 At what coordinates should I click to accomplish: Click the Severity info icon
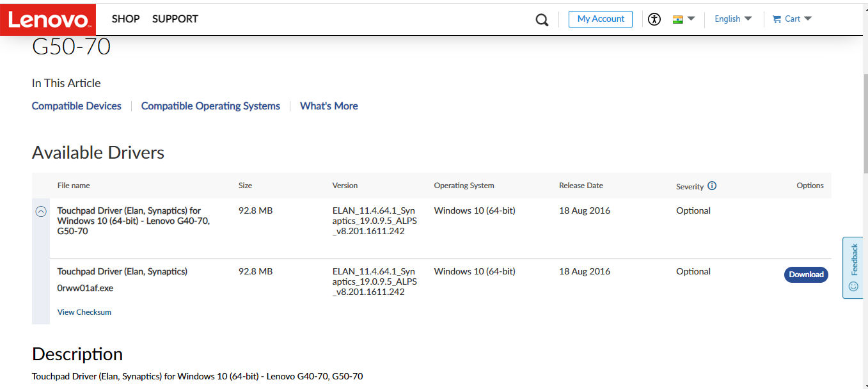[x=712, y=186]
